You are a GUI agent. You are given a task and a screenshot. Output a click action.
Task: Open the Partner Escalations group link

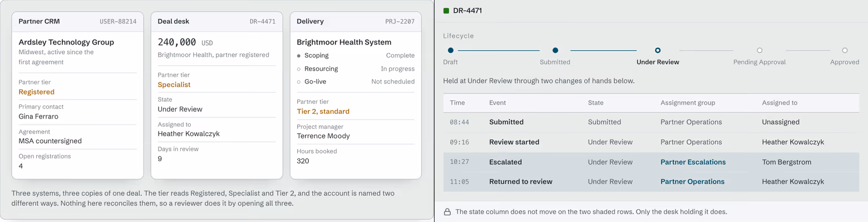click(693, 162)
